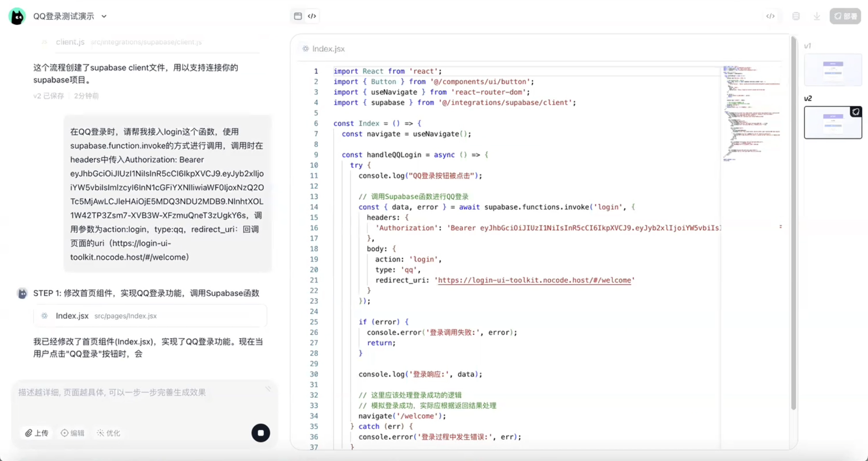Click the code editor vertical scrollbar
This screenshot has width=868, height=461.
794,223
